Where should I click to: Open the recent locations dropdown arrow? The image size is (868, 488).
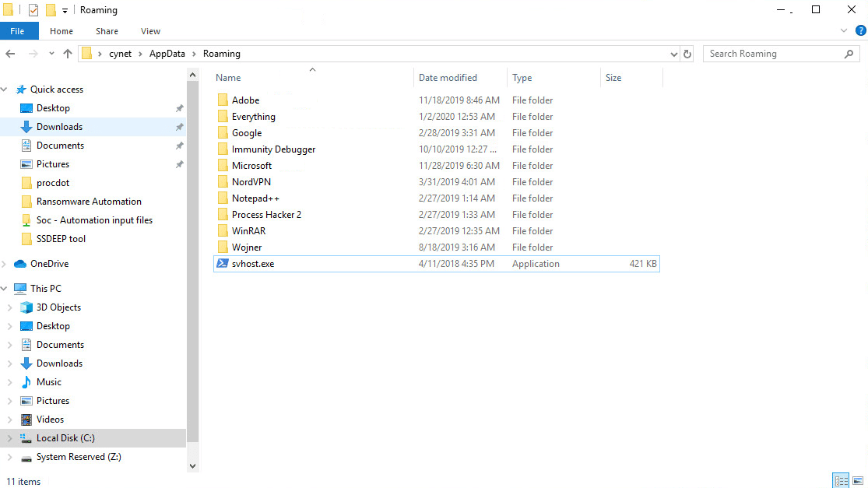pos(51,54)
